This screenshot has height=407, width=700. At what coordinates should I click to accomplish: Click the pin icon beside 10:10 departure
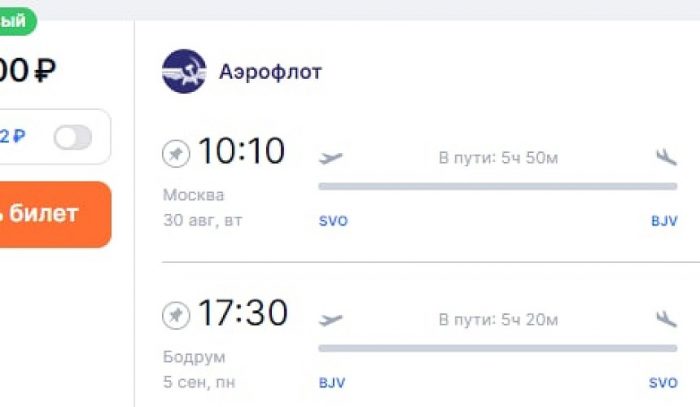coord(176,154)
